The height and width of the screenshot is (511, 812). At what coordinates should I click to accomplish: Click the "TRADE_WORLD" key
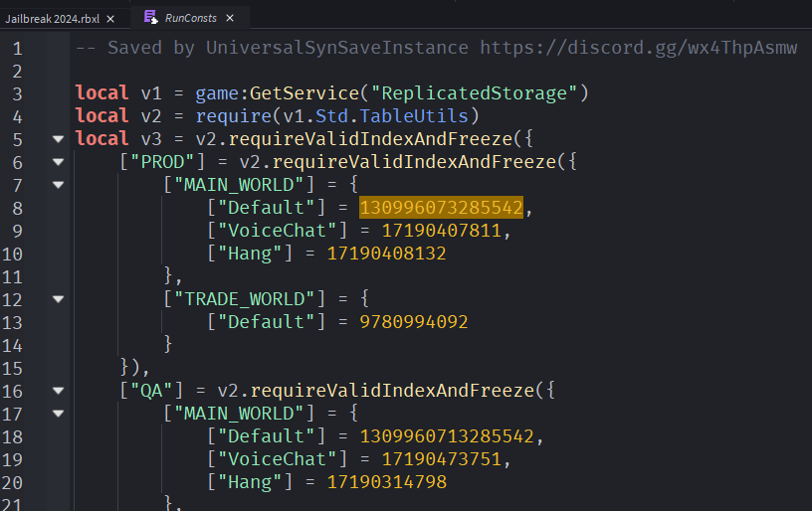pyautogui.click(x=244, y=299)
